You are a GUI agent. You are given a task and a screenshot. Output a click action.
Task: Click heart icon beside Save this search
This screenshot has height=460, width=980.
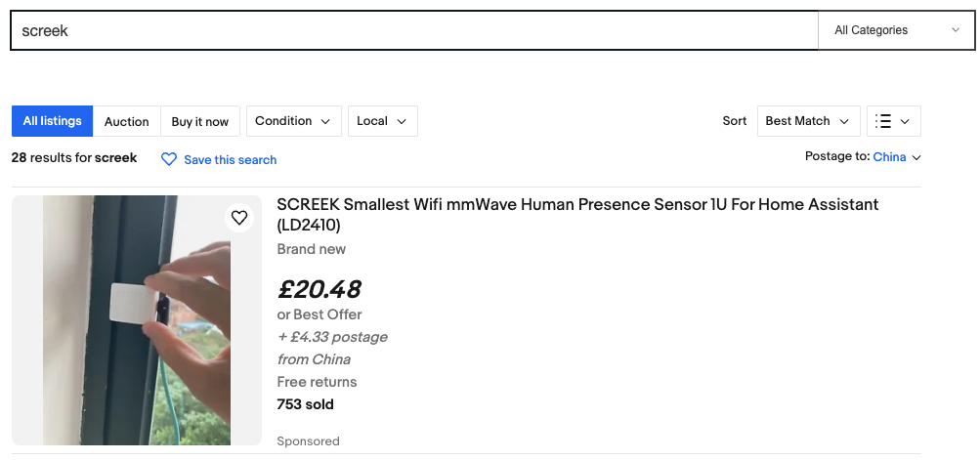[169, 159]
